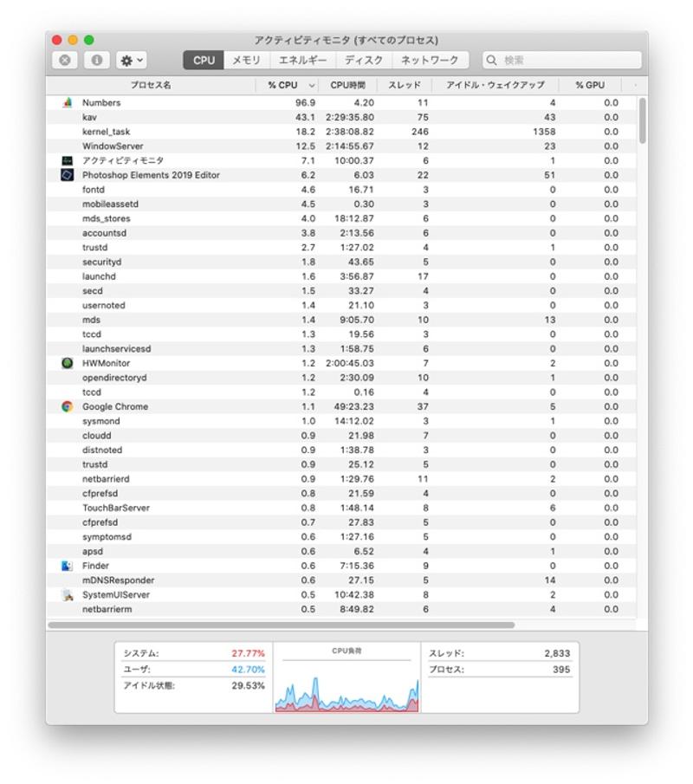The image size is (693, 784).
Task: Click the quit process (X) toolbar button
Action: click(x=64, y=61)
